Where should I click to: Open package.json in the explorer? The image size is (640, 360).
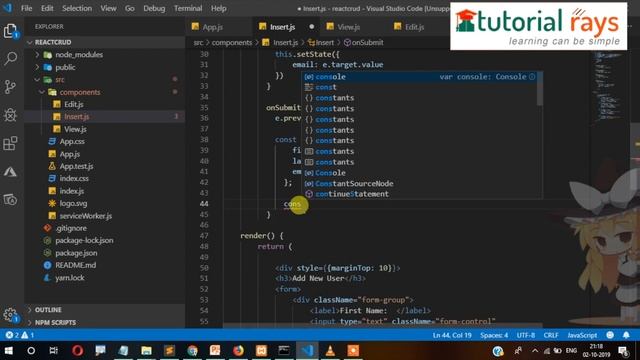[76, 253]
